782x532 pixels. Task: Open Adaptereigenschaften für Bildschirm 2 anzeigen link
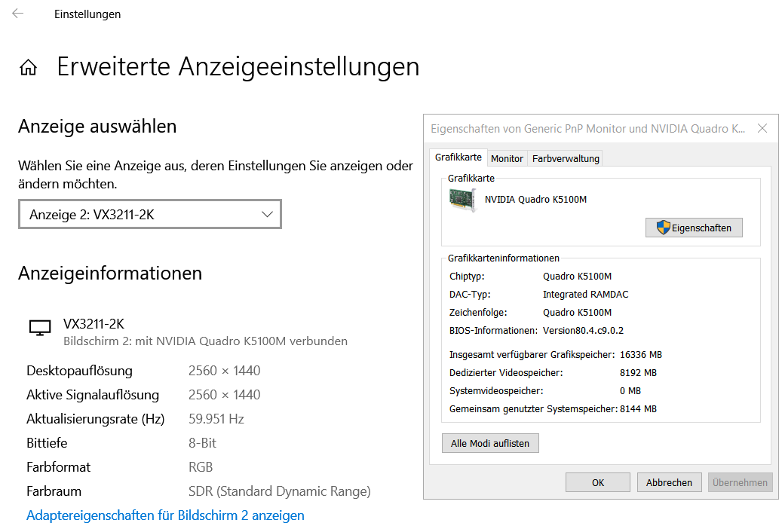(x=165, y=515)
